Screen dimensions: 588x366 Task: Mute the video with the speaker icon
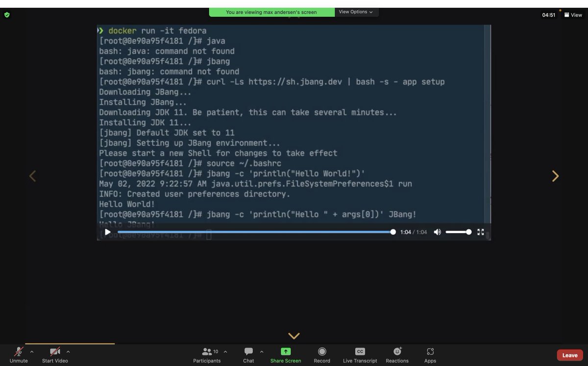[x=437, y=232]
